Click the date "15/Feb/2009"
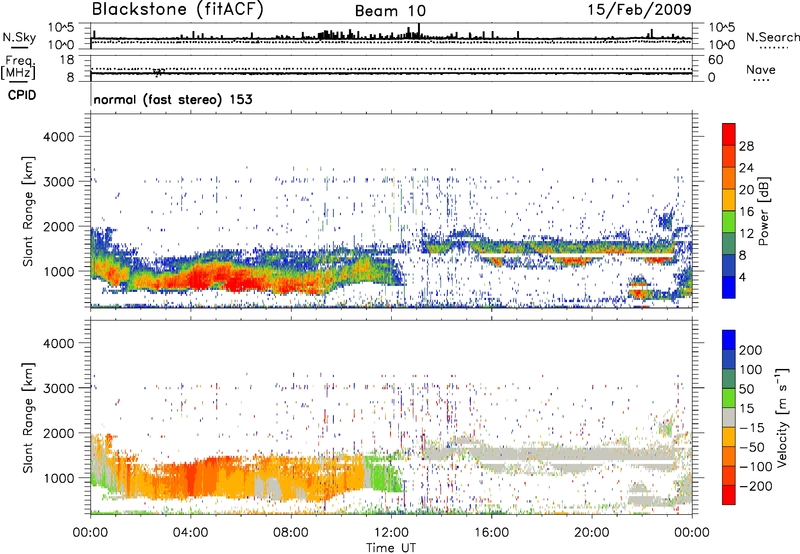 (x=639, y=9)
